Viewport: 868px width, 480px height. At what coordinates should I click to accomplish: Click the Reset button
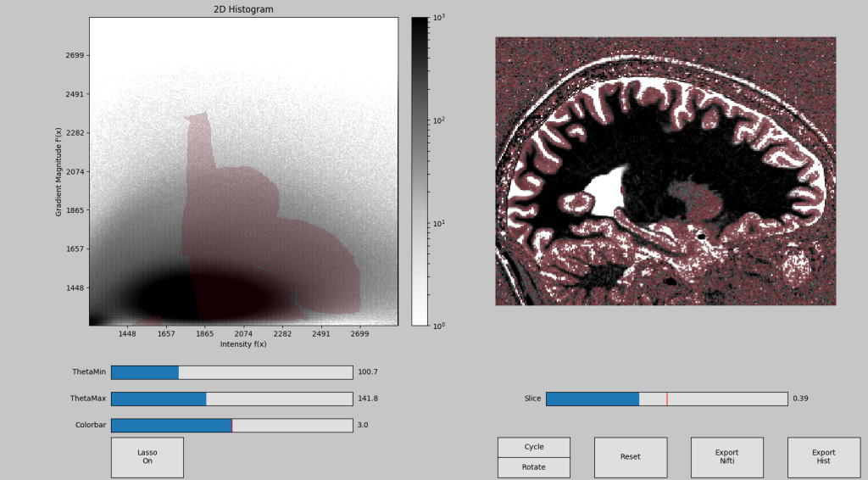[x=631, y=457]
